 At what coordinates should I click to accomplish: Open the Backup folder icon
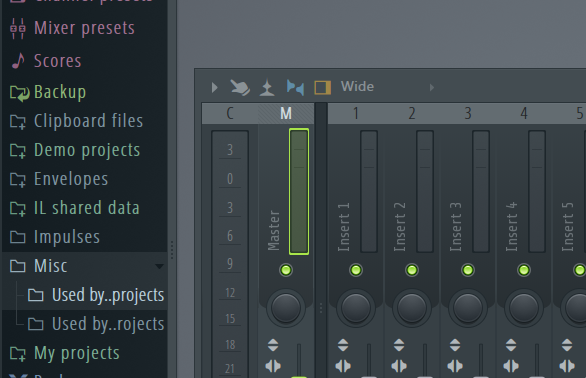[19, 93]
